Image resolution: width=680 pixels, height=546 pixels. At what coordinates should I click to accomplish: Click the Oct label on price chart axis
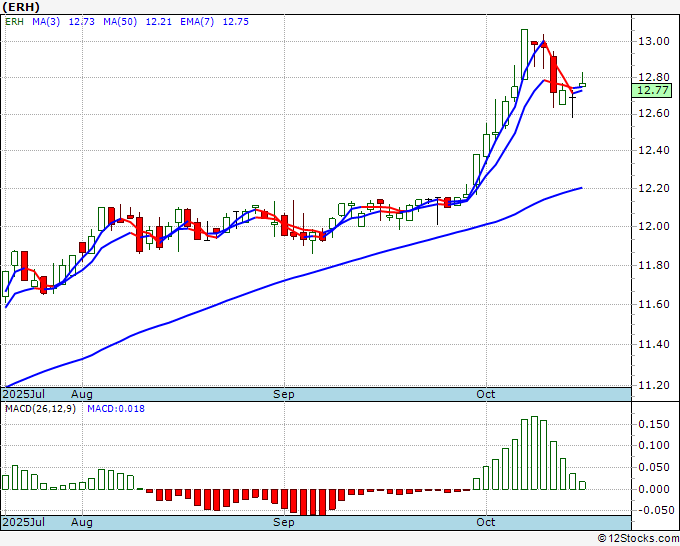tap(486, 394)
